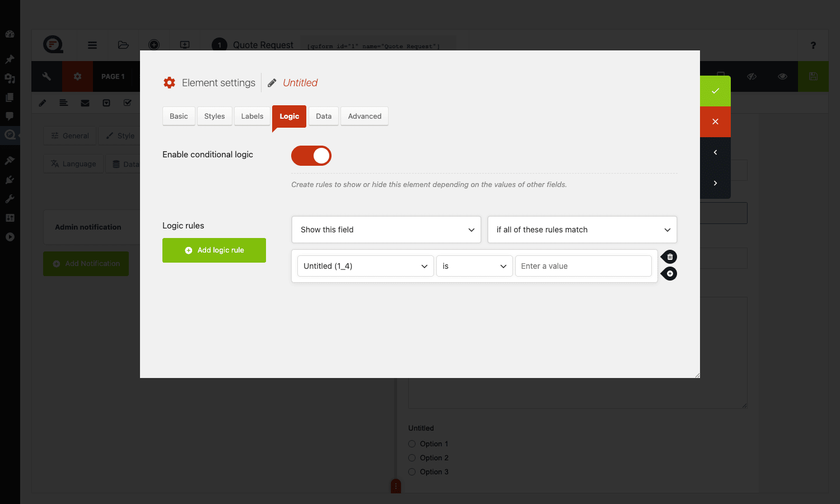The height and width of the screenshot is (504, 840).
Task: Close settings with red X button
Action: (x=715, y=122)
